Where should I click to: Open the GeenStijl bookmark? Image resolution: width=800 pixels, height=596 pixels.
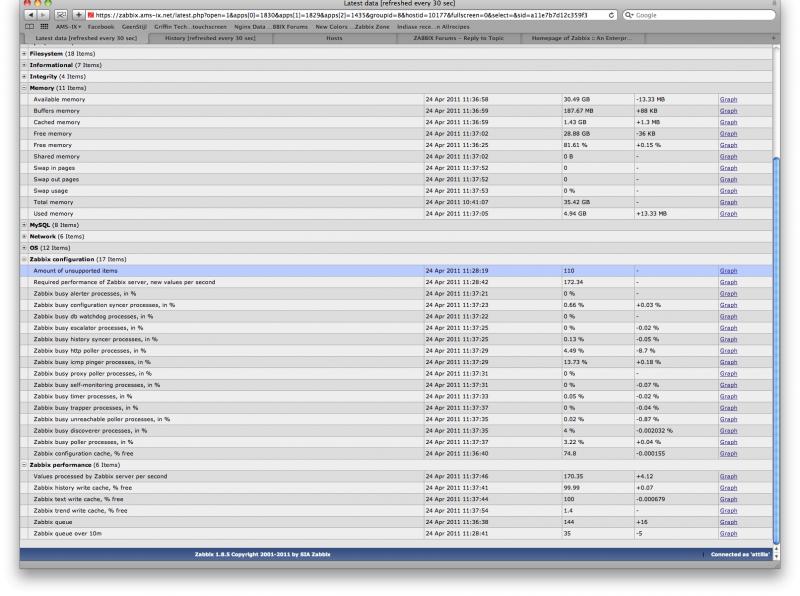(134, 27)
